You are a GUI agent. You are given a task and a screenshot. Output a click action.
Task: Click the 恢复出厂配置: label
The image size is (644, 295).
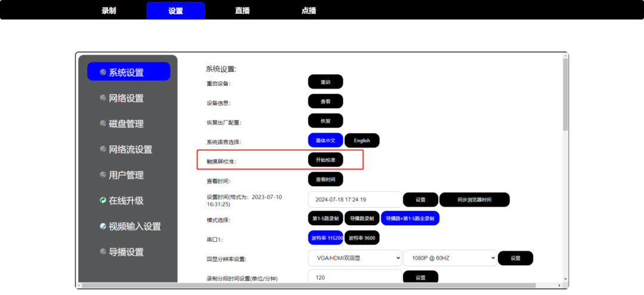pos(224,122)
